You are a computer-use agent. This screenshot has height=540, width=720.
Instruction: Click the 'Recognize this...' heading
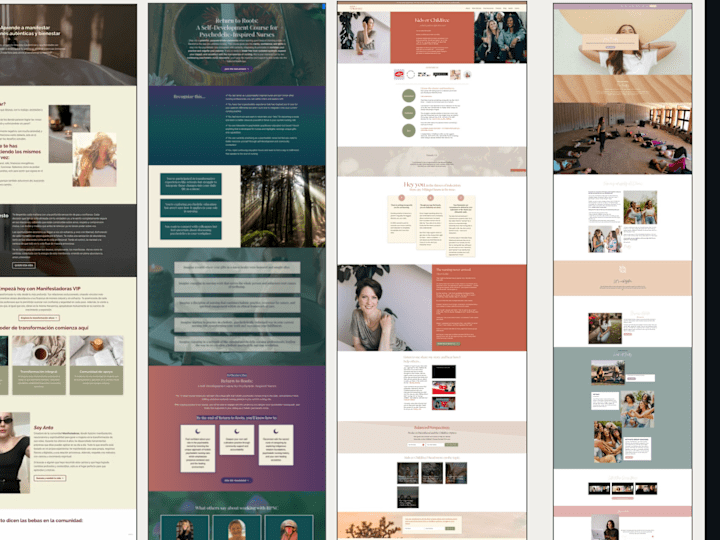(189, 96)
